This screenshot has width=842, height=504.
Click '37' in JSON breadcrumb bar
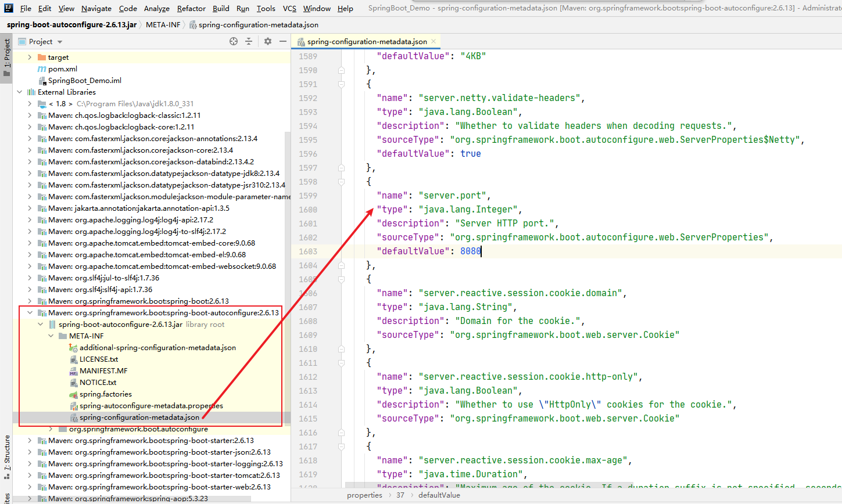(x=400, y=495)
